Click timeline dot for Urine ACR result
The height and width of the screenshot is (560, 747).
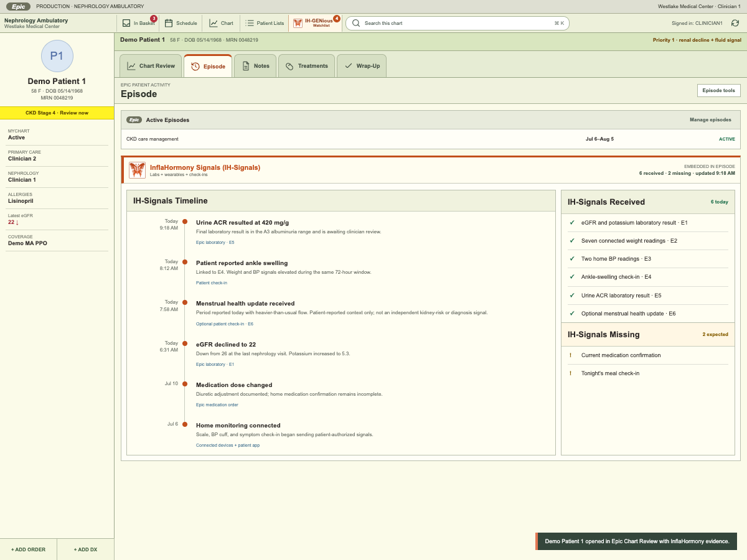coord(185,222)
